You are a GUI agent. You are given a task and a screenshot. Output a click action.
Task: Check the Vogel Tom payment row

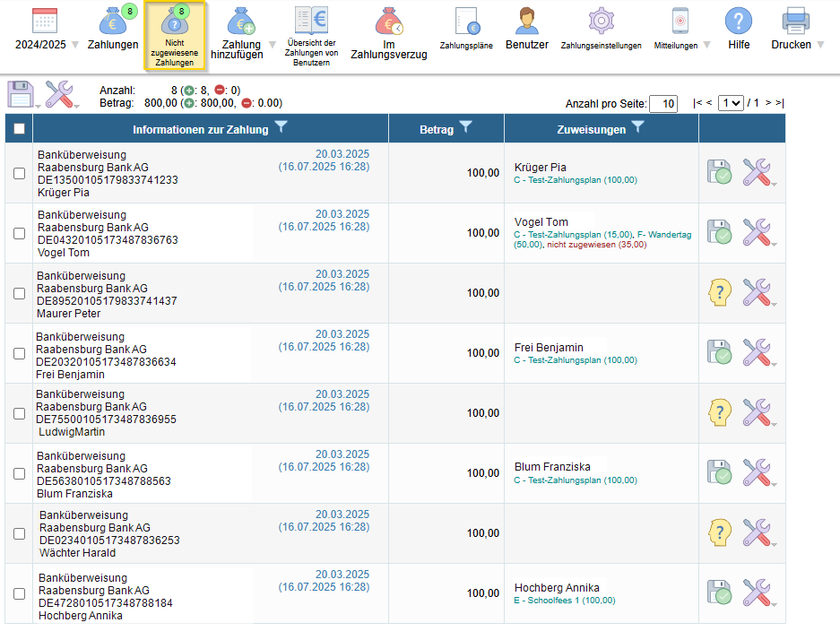[20, 233]
